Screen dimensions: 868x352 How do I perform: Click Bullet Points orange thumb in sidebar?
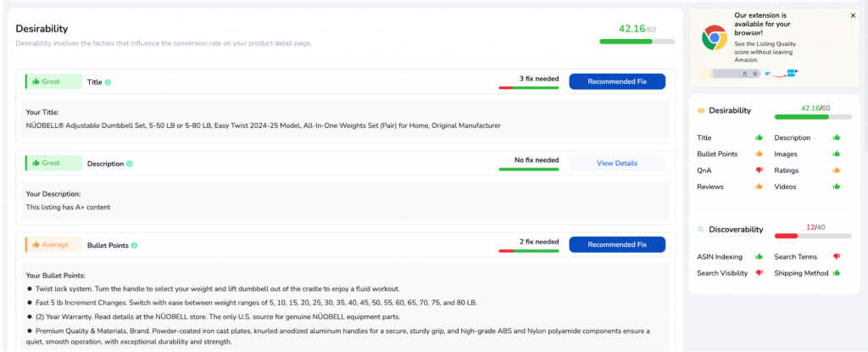[759, 154]
